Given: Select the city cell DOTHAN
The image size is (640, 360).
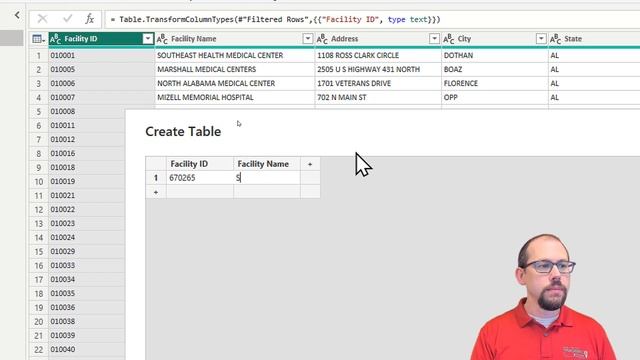Looking at the screenshot, I should coord(495,55).
